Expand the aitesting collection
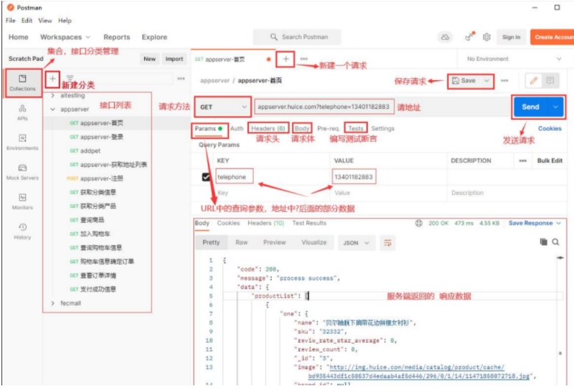 tap(53, 96)
